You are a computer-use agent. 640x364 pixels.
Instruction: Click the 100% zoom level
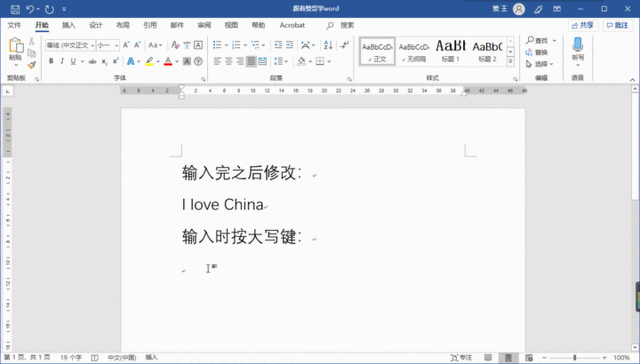(622, 358)
